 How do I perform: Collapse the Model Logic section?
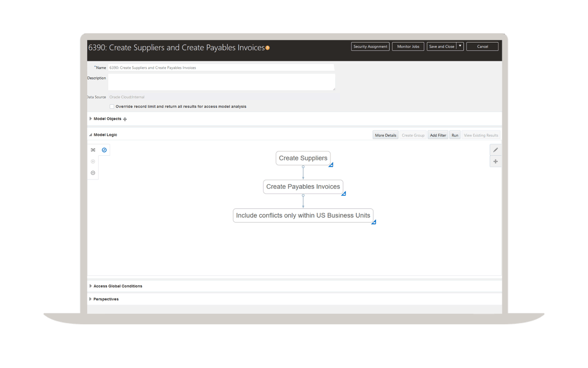[91, 135]
